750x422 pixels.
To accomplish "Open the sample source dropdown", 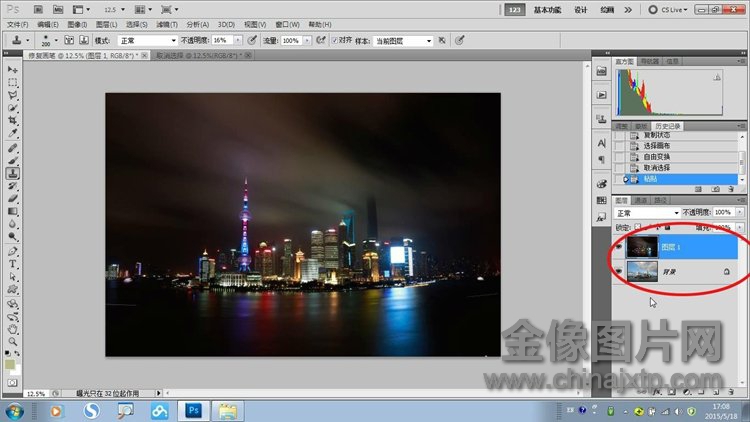I will 403,41.
